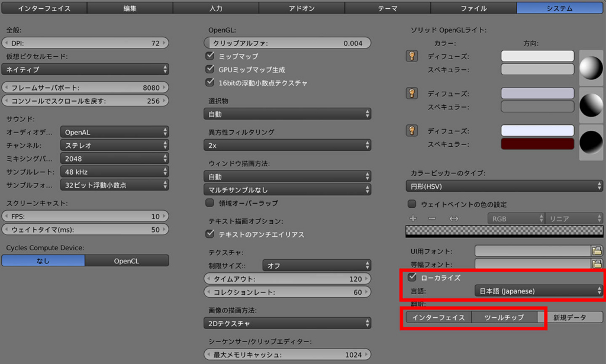Open the ウィンドウ描画方法 自動 dropdown
This screenshot has width=606, height=364.
(x=288, y=176)
